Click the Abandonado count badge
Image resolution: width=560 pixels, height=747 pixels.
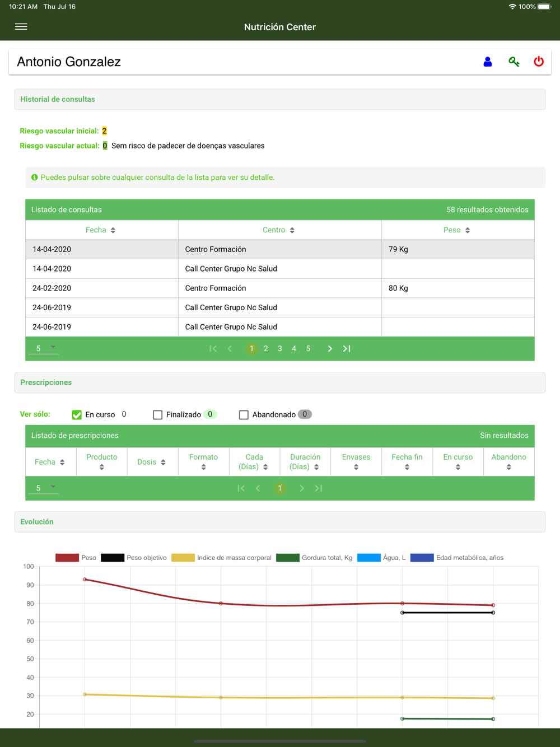click(305, 414)
